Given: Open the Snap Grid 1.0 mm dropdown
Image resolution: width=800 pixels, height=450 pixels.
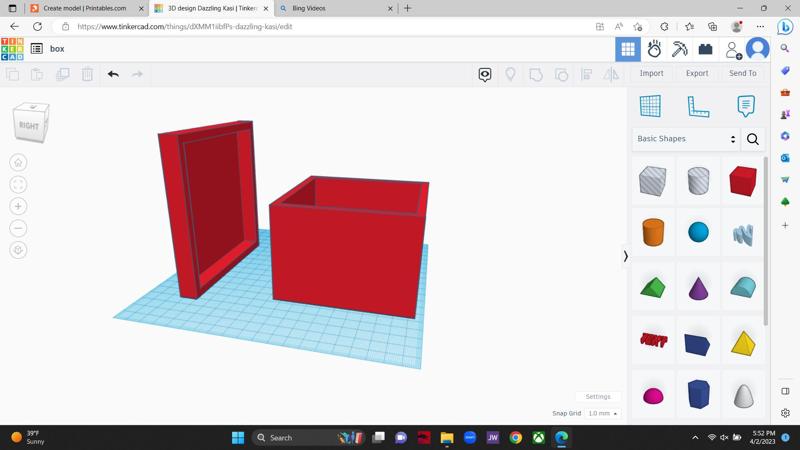Looking at the screenshot, I should 602,413.
